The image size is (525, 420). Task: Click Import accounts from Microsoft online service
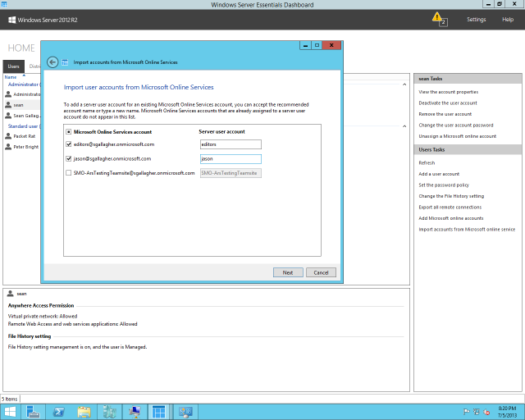467,229
